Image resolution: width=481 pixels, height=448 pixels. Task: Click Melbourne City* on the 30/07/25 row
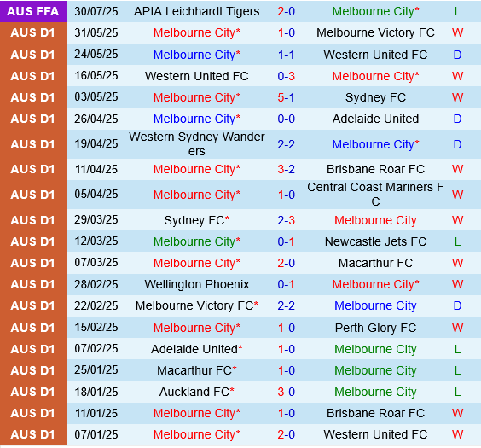coord(375,11)
